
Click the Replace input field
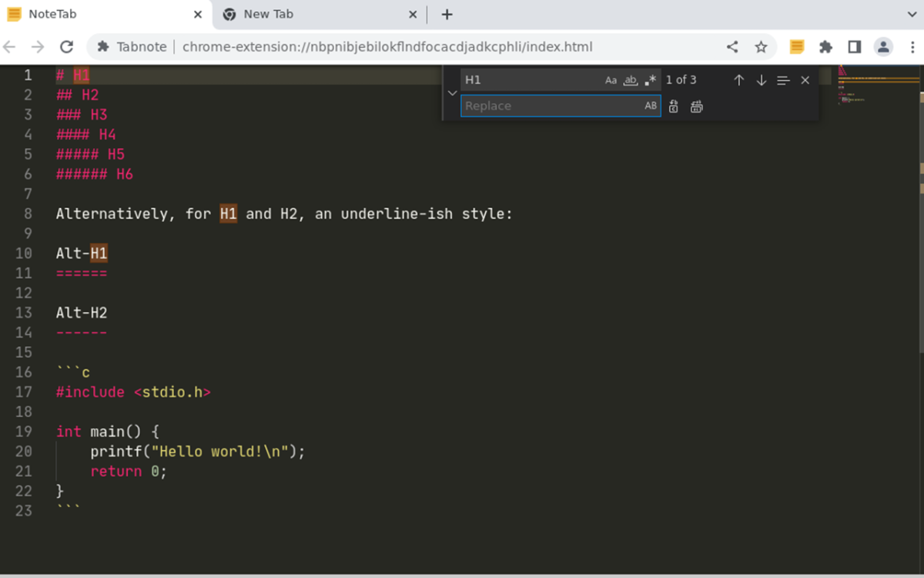(x=551, y=106)
